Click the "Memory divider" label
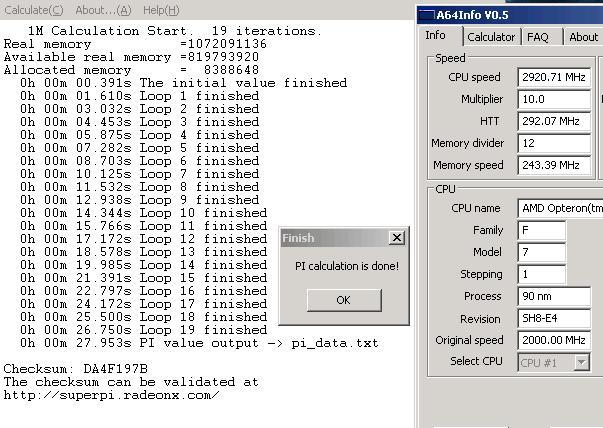The width and height of the screenshot is (603, 428). [x=467, y=143]
